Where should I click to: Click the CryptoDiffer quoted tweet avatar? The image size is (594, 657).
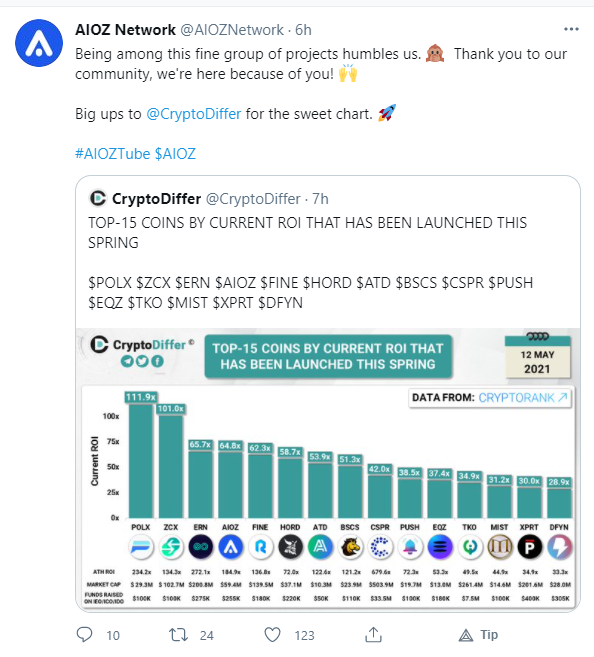click(x=98, y=198)
